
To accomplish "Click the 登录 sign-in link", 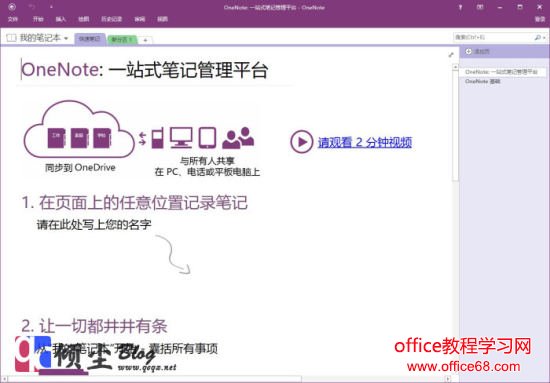I will 540,19.
